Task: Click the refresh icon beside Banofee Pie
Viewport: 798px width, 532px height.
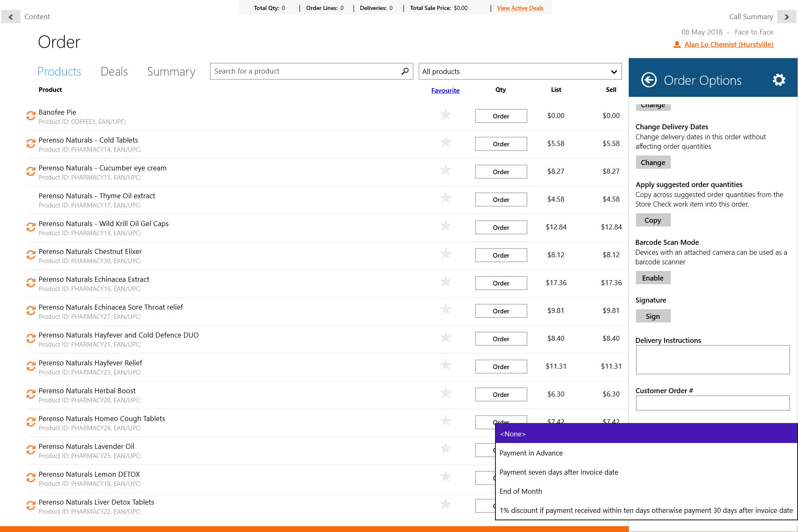Action: pos(31,116)
